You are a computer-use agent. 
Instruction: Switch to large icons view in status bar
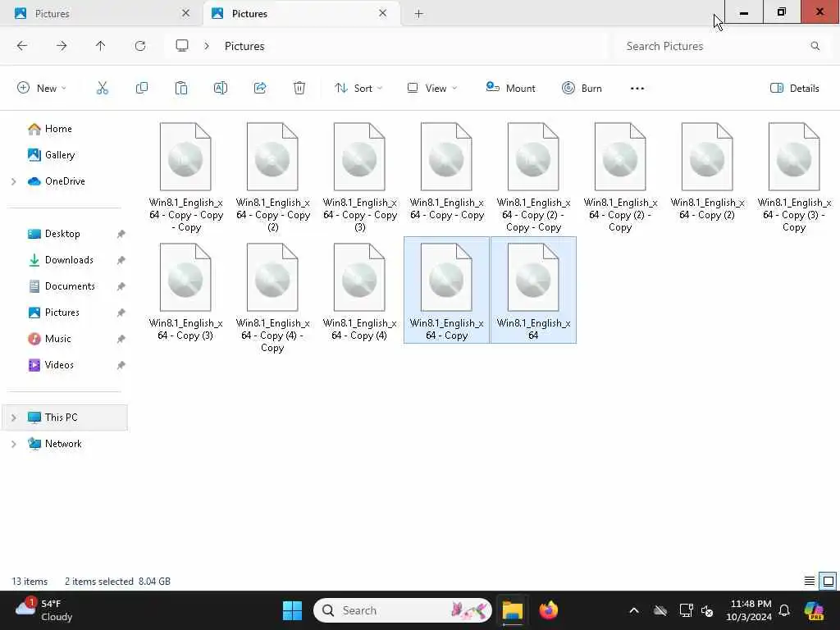coord(829,582)
